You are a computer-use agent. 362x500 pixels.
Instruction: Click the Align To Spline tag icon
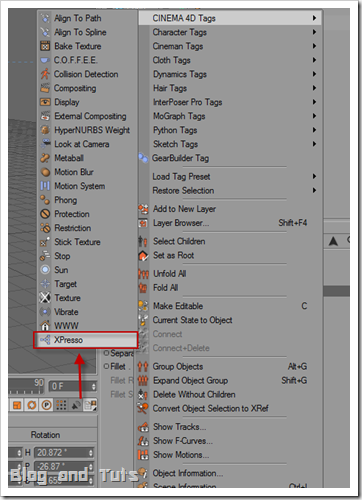click(45, 32)
